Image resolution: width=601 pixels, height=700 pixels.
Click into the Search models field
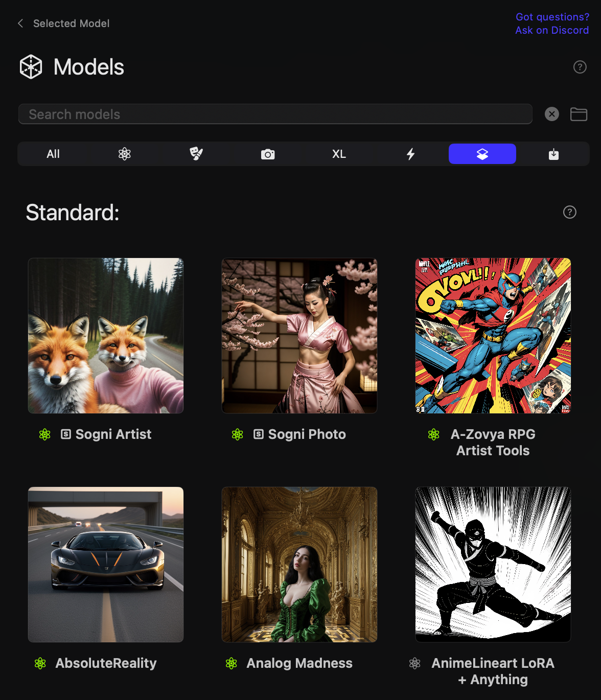[275, 114]
